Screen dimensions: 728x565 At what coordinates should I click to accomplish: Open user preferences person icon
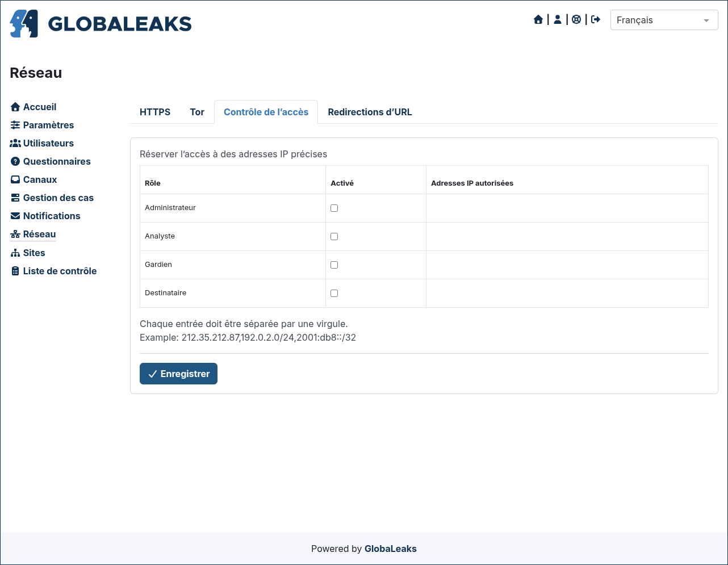coord(558,20)
